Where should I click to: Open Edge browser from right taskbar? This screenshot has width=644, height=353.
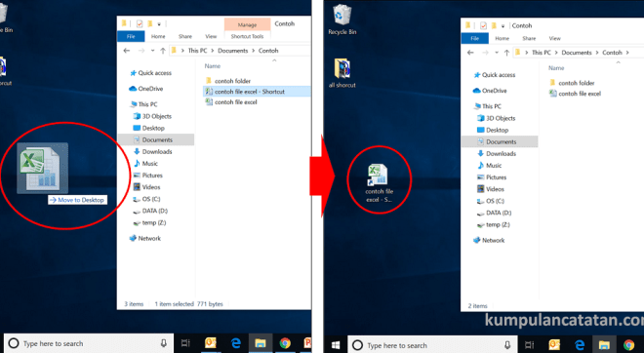(x=580, y=345)
